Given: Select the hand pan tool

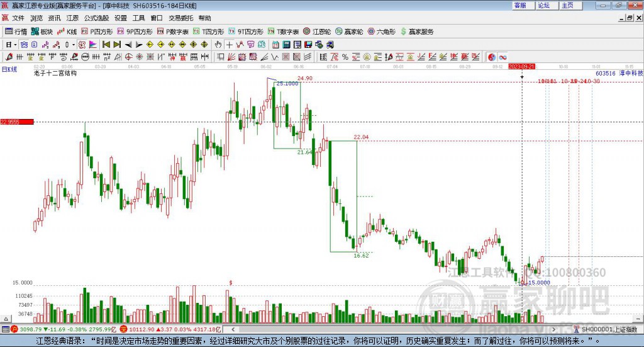Looking at the screenshot, I should click(x=218, y=45).
